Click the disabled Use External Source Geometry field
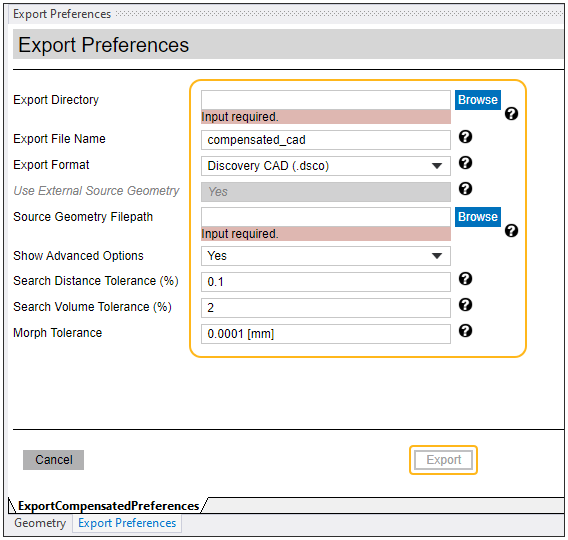The height and width of the screenshot is (540, 568). (x=326, y=192)
